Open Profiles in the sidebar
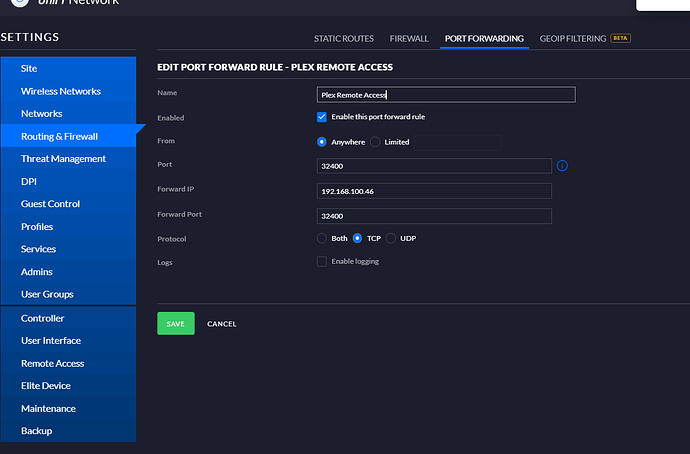Viewport: 690px width, 454px height. 68,227
